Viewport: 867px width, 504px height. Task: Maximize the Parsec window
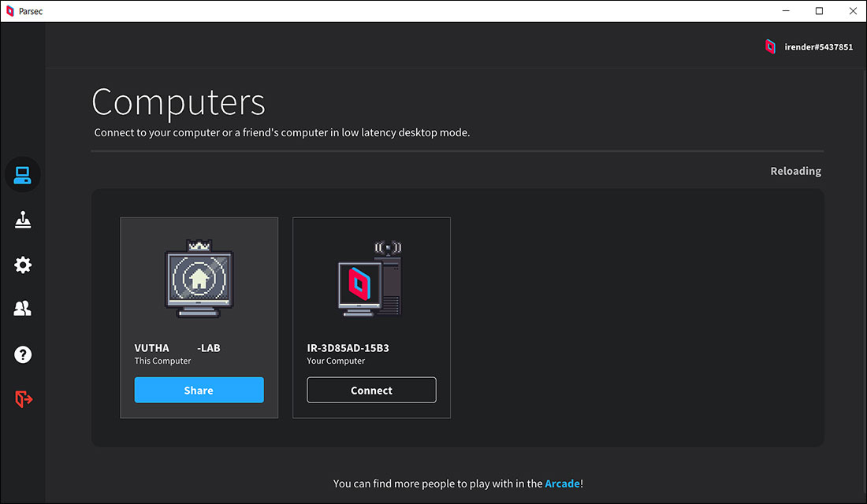click(x=819, y=11)
